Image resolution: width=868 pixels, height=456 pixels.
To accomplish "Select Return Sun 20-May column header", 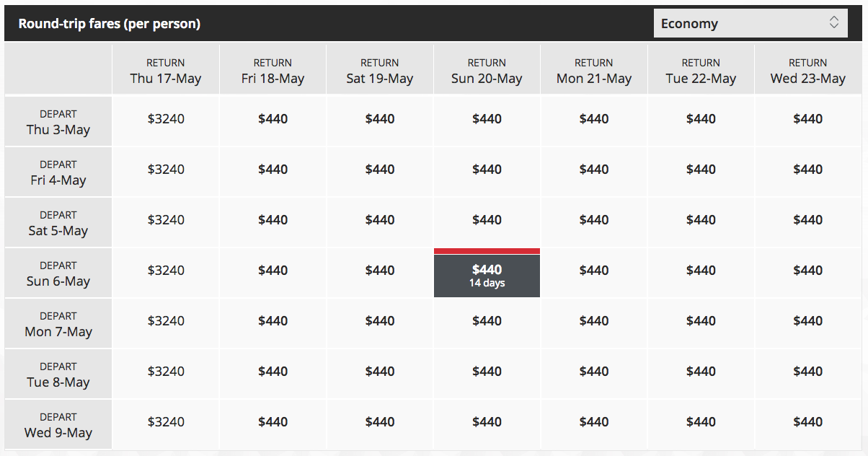I will [x=487, y=71].
